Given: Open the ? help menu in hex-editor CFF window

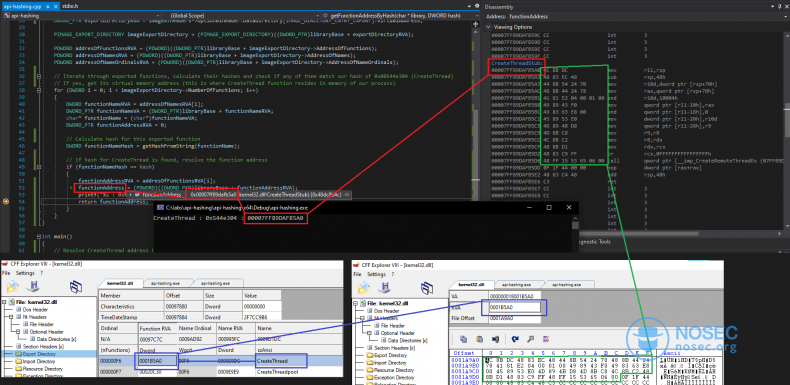Looking at the screenshot, I should click(x=393, y=274).
